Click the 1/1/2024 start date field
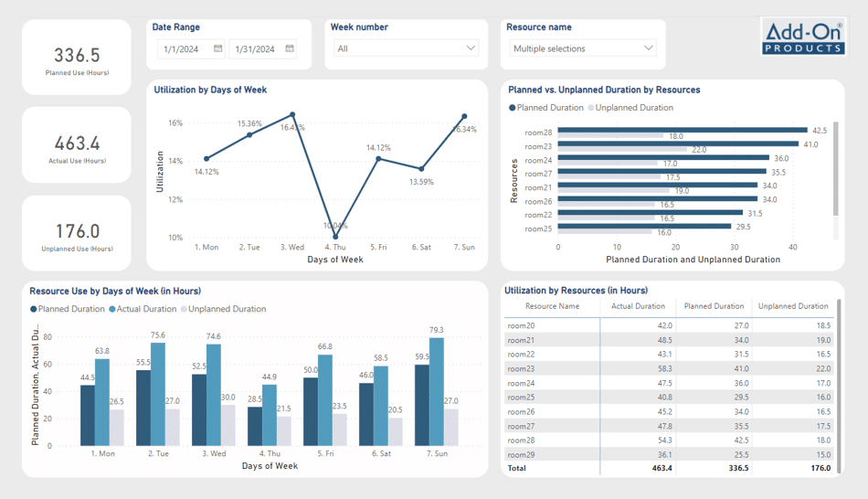 (181, 49)
